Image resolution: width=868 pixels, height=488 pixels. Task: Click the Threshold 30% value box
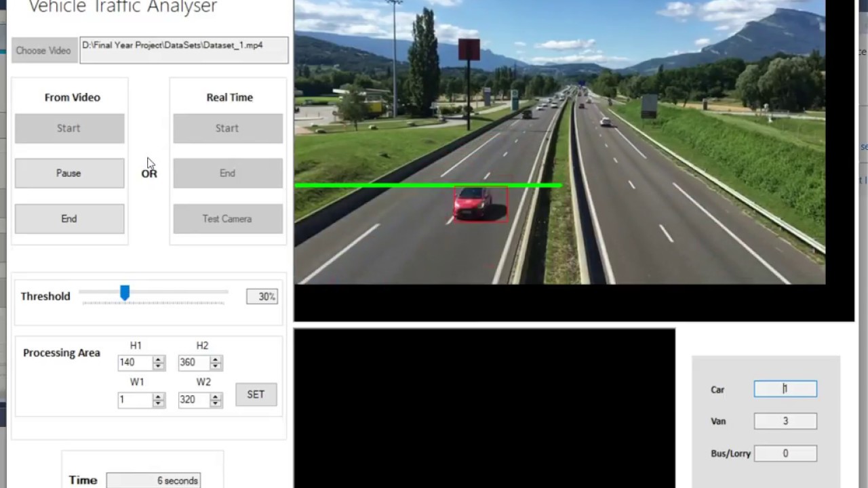tap(262, 296)
